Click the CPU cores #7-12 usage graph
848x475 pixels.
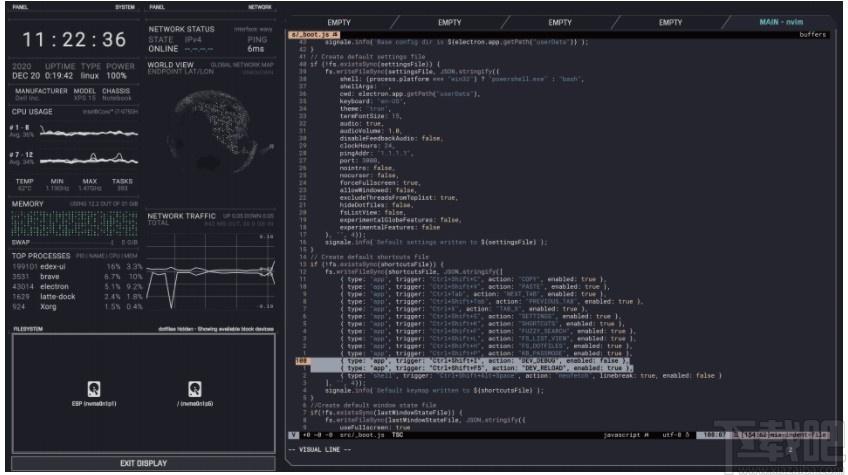pos(89,159)
